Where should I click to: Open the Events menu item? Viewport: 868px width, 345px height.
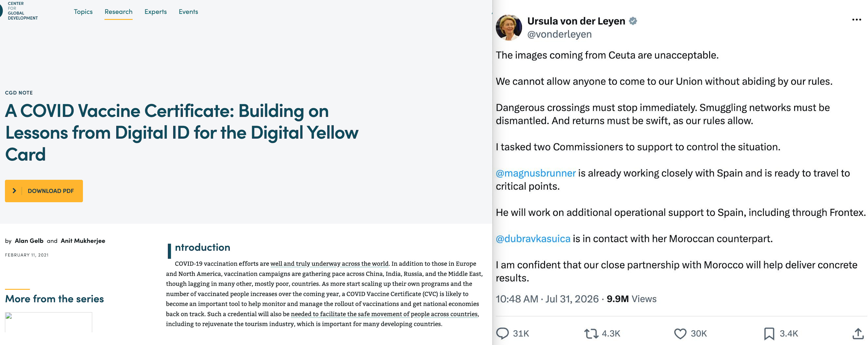coord(188,11)
